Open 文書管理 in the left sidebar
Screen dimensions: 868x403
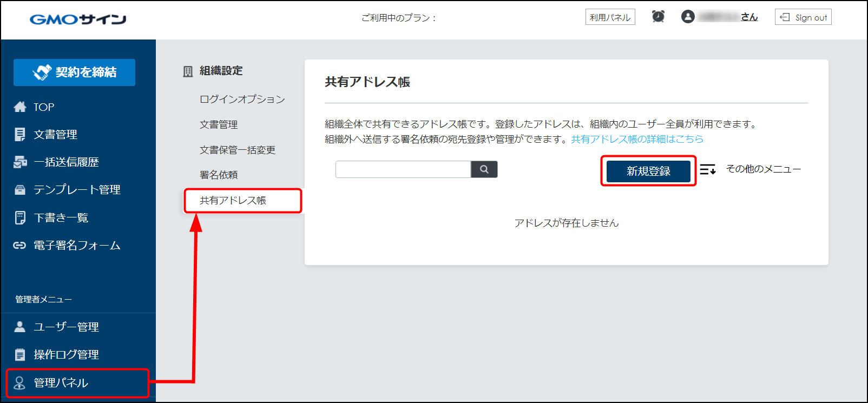[x=55, y=134]
